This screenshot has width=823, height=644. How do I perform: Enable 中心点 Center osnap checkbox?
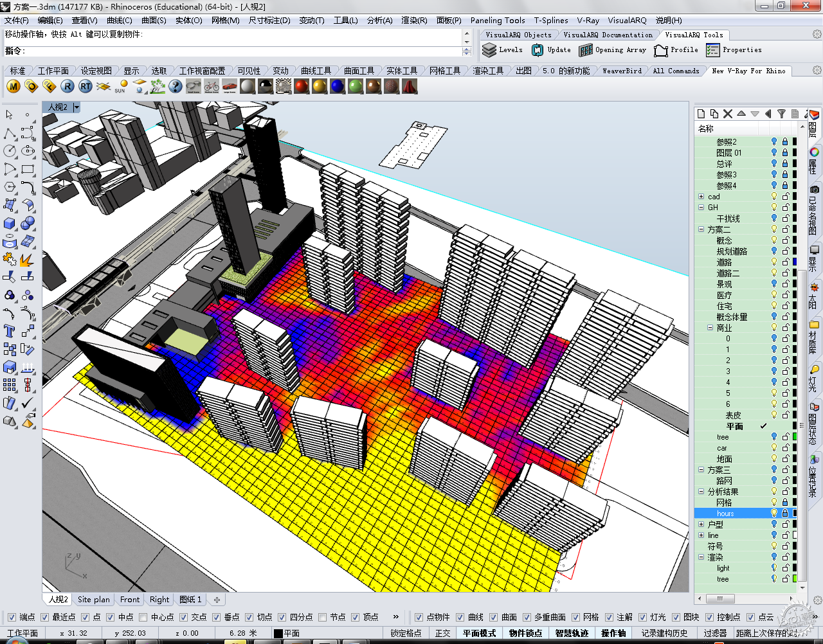[144, 617]
